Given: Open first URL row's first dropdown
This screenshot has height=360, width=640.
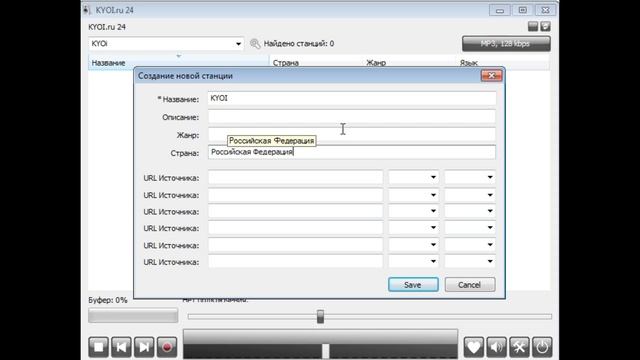Looking at the screenshot, I should pos(433,177).
